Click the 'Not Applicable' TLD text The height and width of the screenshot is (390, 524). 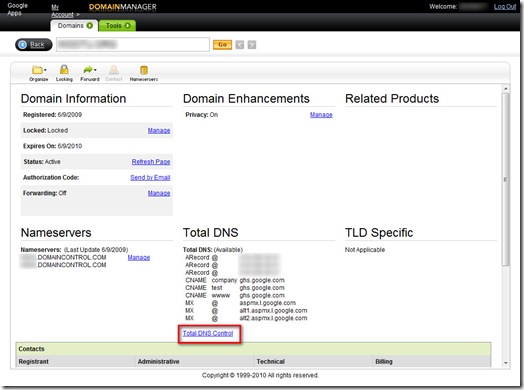coord(365,250)
